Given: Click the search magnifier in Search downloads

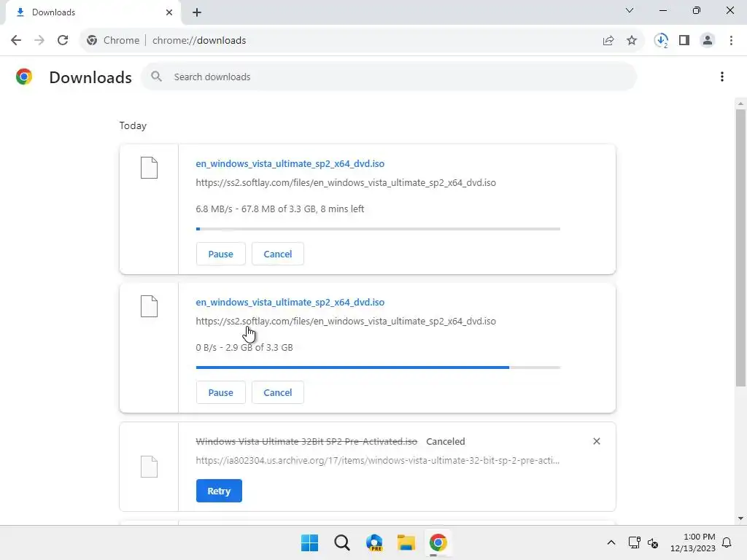Looking at the screenshot, I should click(x=156, y=77).
